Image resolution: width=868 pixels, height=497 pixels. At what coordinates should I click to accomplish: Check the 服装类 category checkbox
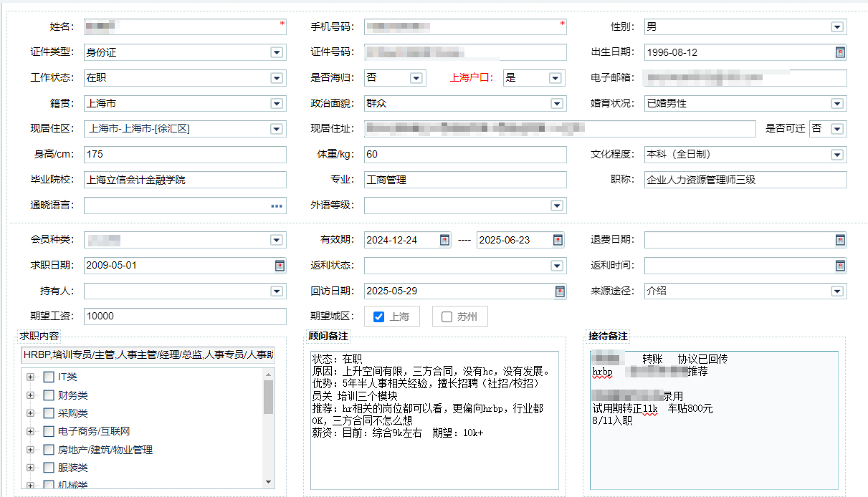[x=48, y=468]
